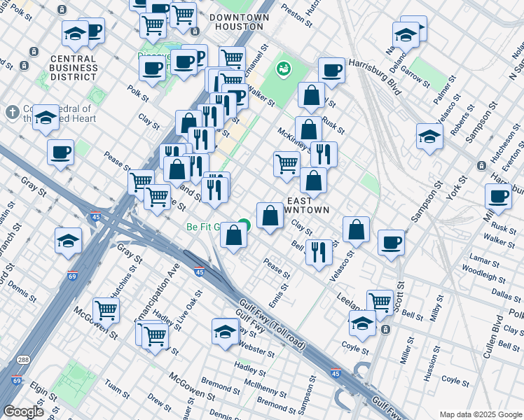Select the I-69 shield near Gray St
Screen dimensions: 524x420
[x=72, y=275]
